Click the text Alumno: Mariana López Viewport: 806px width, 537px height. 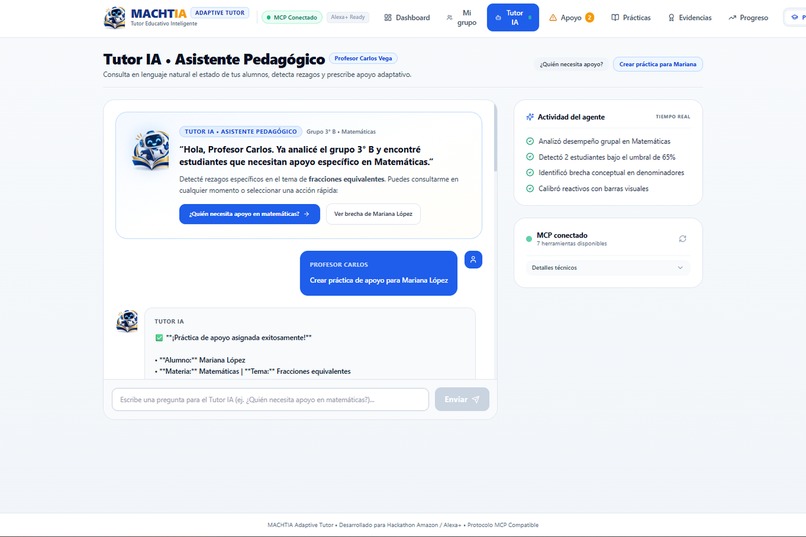pos(202,360)
